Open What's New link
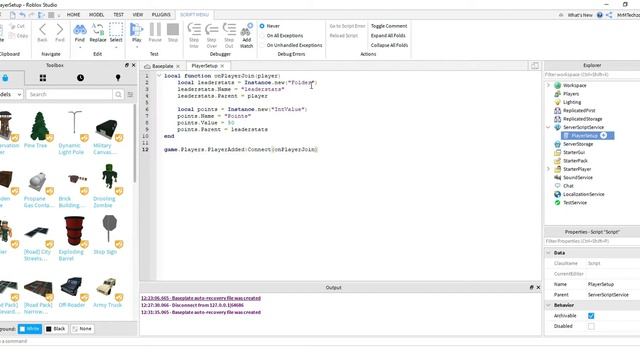Image resolution: width=640 pixels, height=360 pixels. pyautogui.click(x=580, y=15)
